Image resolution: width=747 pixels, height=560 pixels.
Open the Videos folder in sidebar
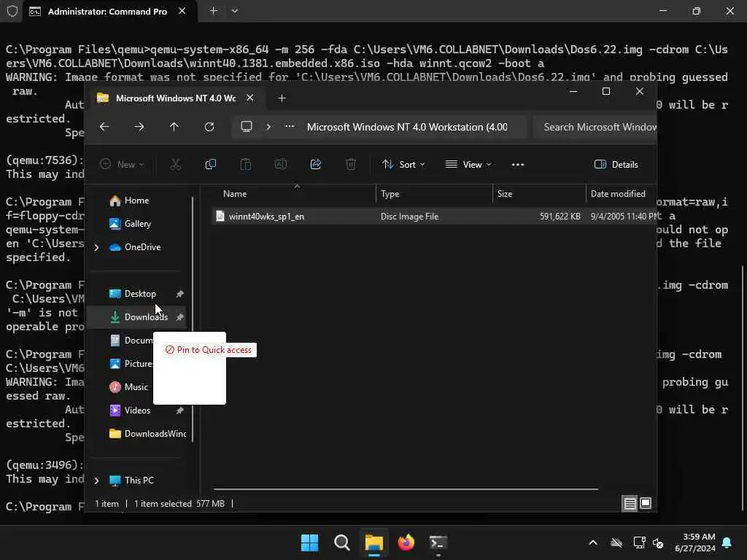tap(137, 411)
